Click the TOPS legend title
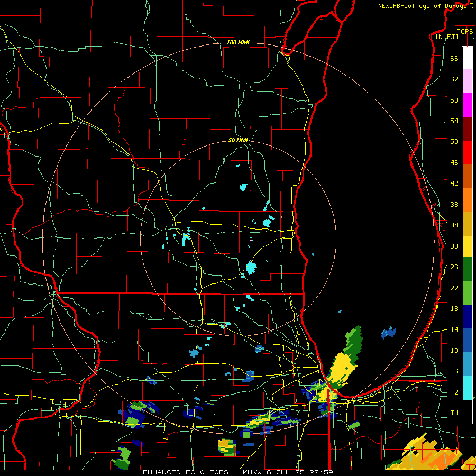 pyautogui.click(x=465, y=31)
